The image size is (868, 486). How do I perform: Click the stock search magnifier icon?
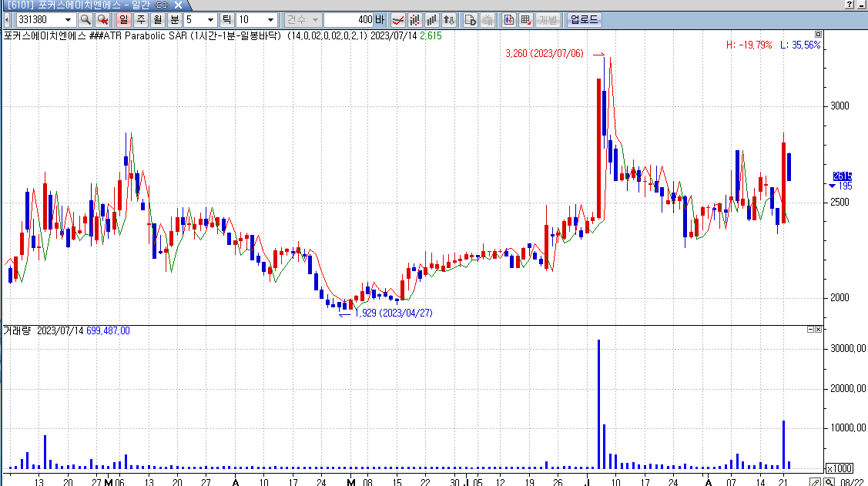pyautogui.click(x=85, y=19)
